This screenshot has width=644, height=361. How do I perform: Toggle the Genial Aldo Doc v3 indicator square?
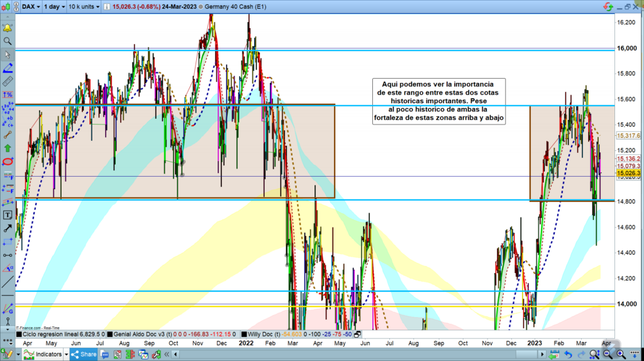point(111,334)
